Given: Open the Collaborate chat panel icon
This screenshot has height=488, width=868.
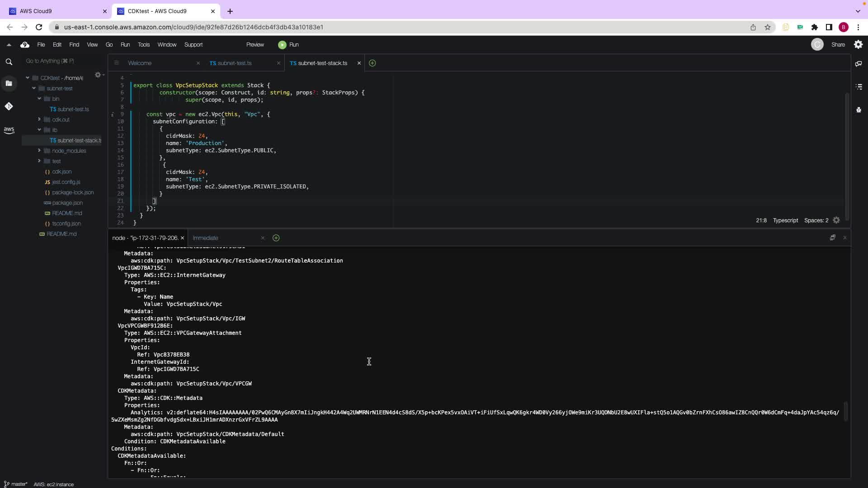Looking at the screenshot, I should 859,64.
